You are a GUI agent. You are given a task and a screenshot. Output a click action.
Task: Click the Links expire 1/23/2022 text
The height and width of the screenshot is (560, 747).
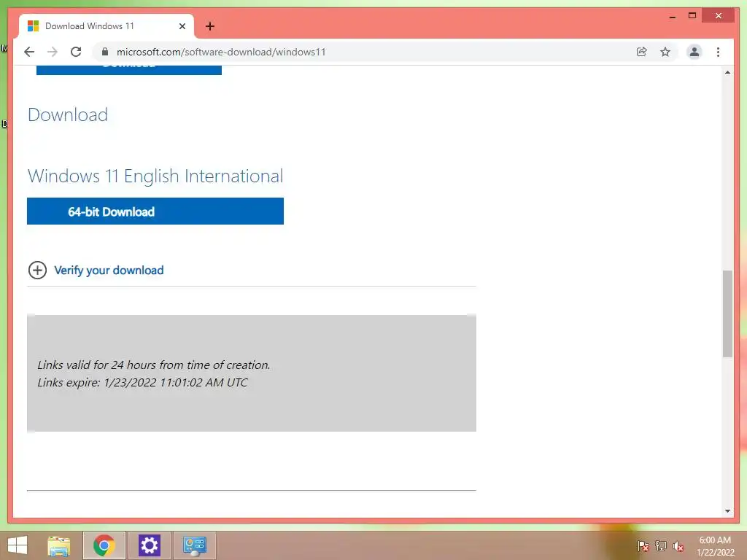point(142,382)
